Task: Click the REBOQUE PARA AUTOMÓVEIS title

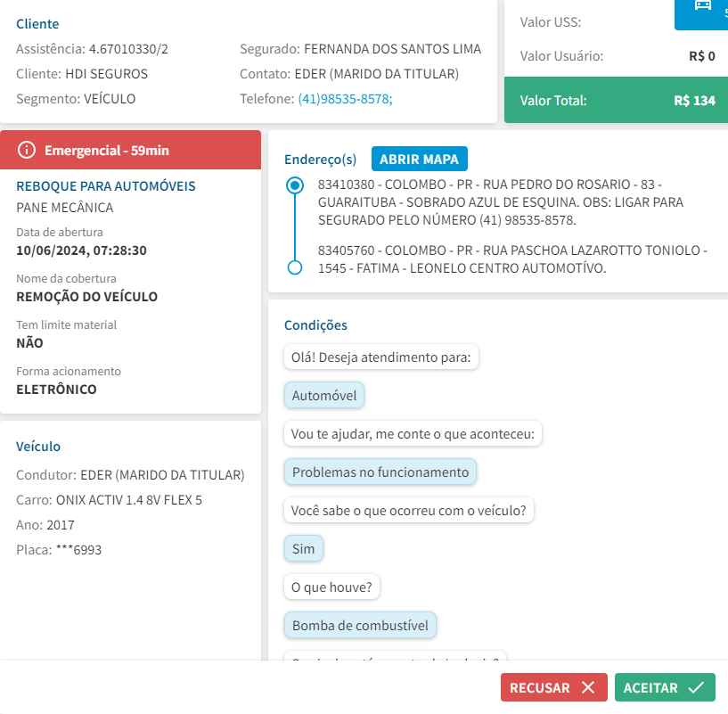Action: [x=106, y=186]
